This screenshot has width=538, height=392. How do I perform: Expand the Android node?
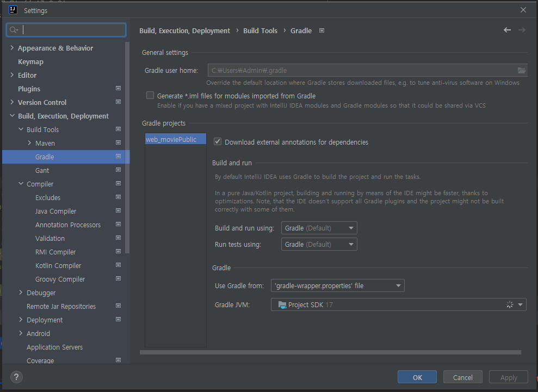pyautogui.click(x=21, y=333)
